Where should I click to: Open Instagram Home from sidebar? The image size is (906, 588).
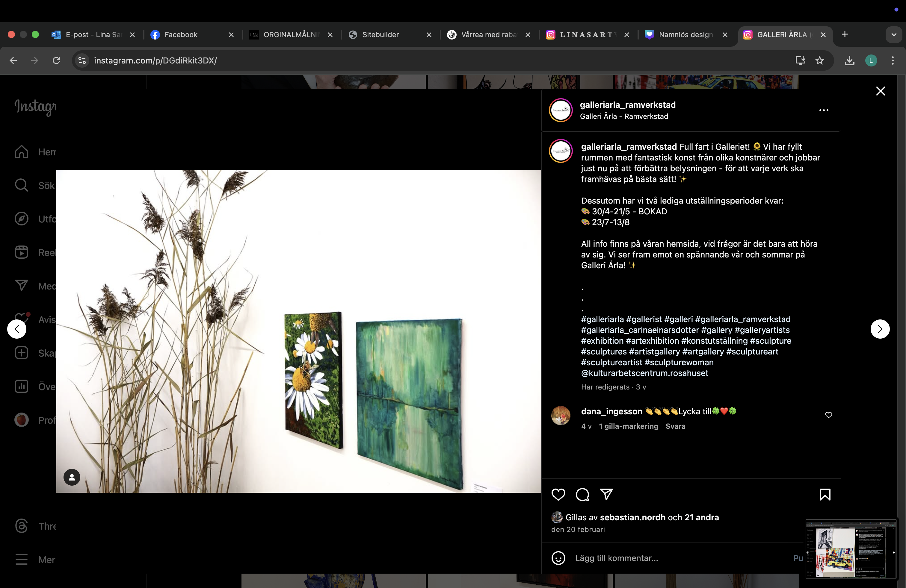tap(22, 152)
